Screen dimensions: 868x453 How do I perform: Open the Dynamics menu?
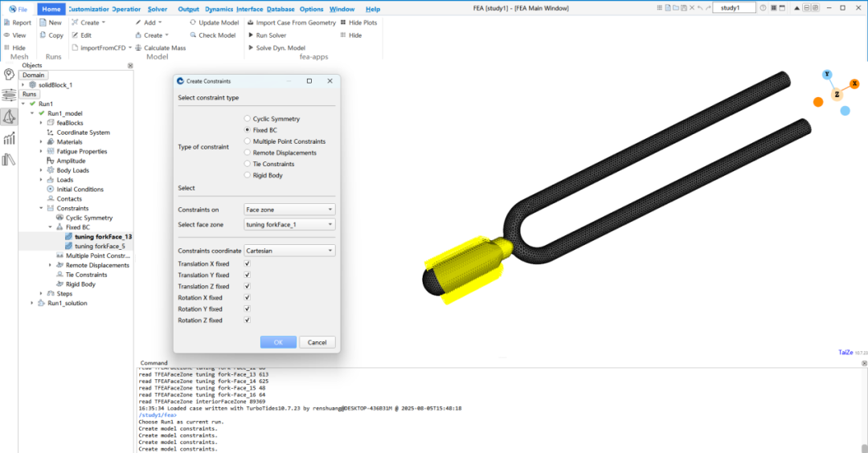[219, 9]
